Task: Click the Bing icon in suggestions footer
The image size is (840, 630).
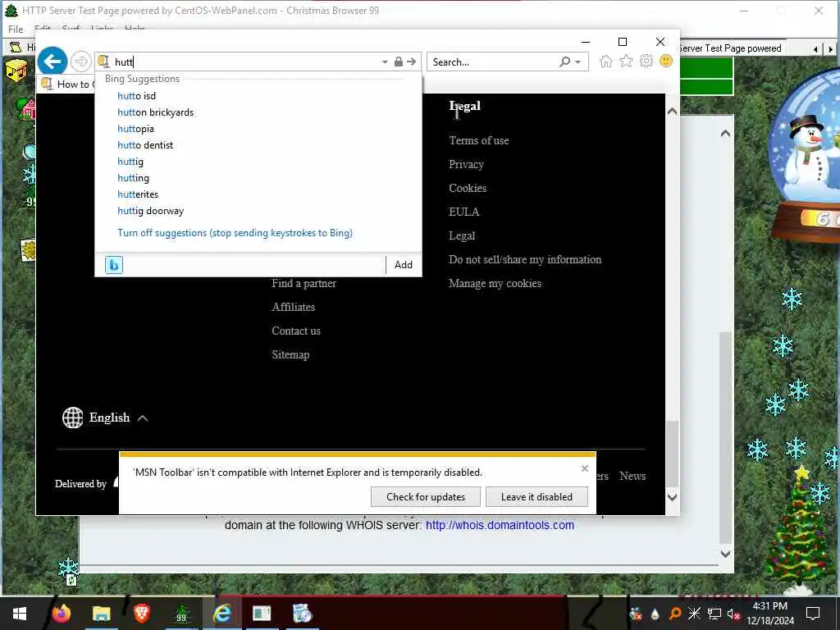Action: click(x=114, y=265)
